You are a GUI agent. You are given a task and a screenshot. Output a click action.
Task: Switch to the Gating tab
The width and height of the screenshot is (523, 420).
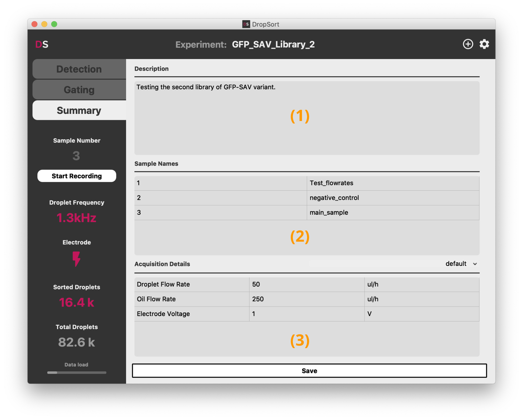79,90
